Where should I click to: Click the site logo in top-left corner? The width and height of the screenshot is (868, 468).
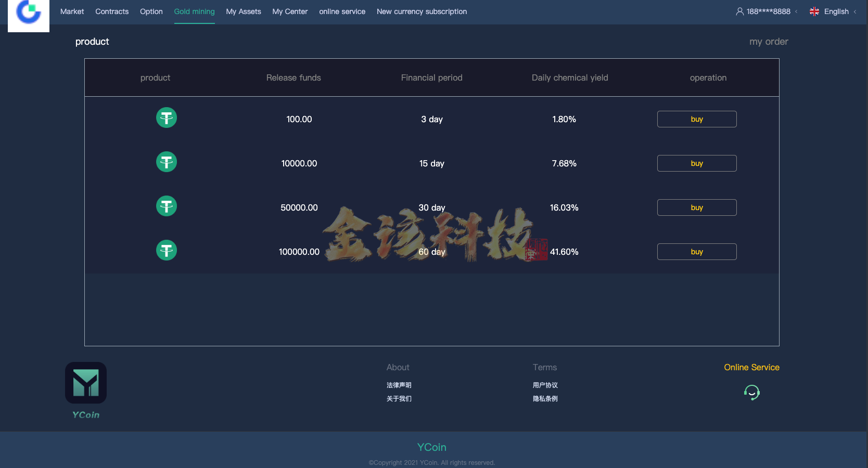pyautogui.click(x=29, y=13)
